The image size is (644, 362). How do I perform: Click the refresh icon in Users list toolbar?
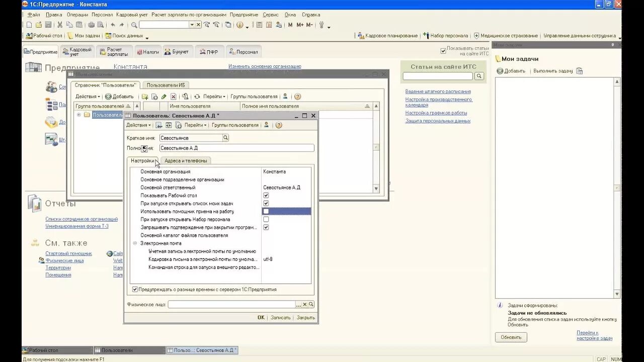pyautogui.click(x=197, y=97)
